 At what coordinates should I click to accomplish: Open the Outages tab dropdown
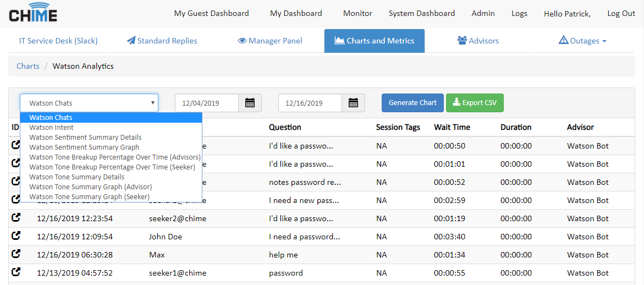click(x=582, y=41)
